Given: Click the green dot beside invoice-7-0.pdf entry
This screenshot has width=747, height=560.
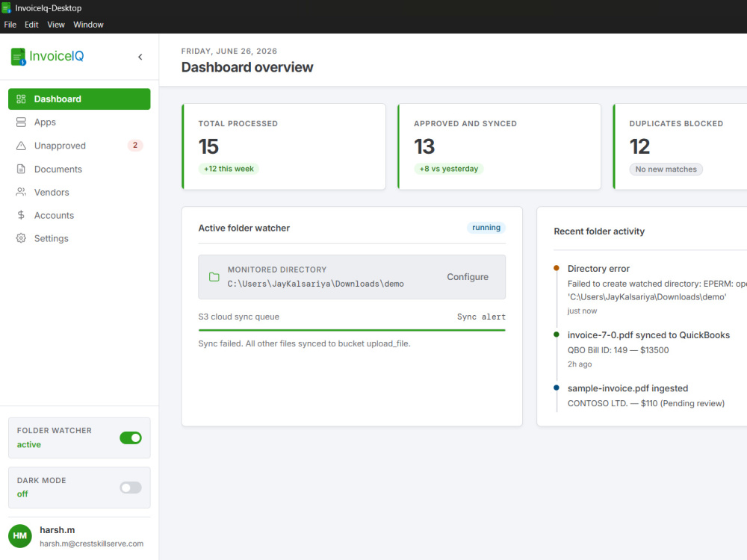Looking at the screenshot, I should coord(556,335).
